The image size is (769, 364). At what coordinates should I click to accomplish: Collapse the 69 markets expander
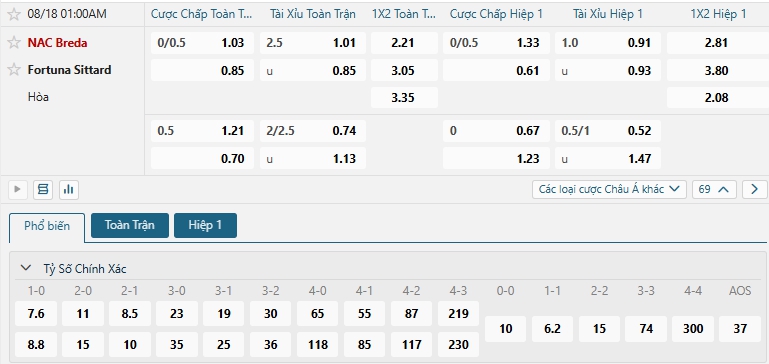coord(715,189)
